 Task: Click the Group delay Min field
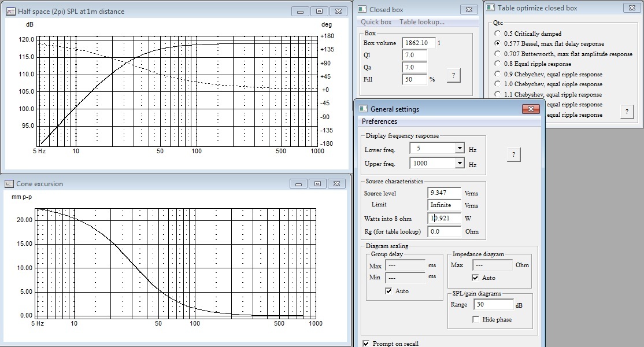tap(405, 278)
